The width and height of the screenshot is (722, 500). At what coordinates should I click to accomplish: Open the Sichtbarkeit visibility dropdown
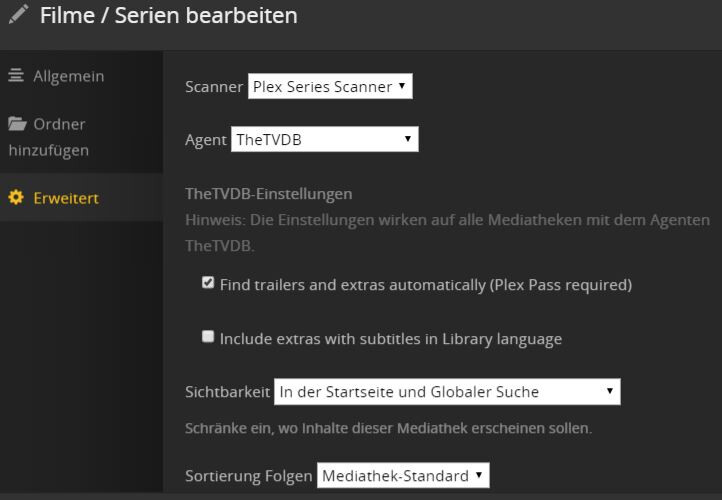(x=446, y=392)
